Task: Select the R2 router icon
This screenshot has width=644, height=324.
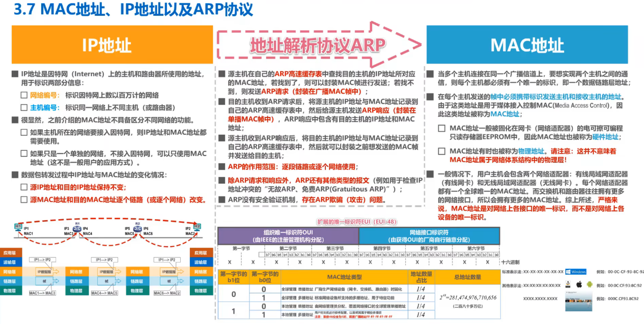Action: click(137, 229)
